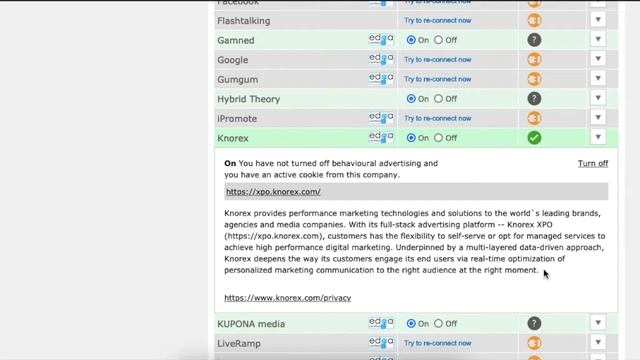Select On for Hybrid Theory
The image size is (640, 360).
click(x=411, y=99)
